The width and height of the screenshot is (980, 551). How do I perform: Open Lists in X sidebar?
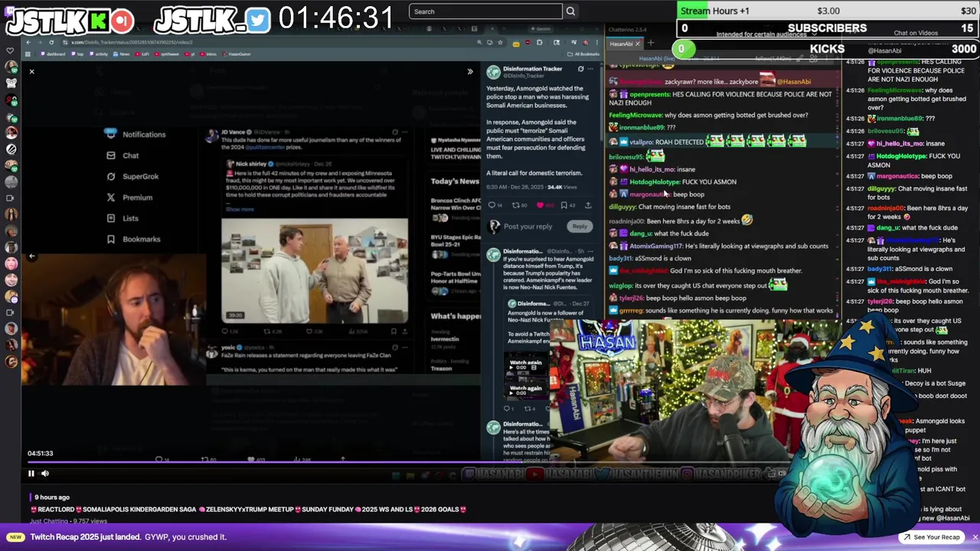click(x=122, y=218)
